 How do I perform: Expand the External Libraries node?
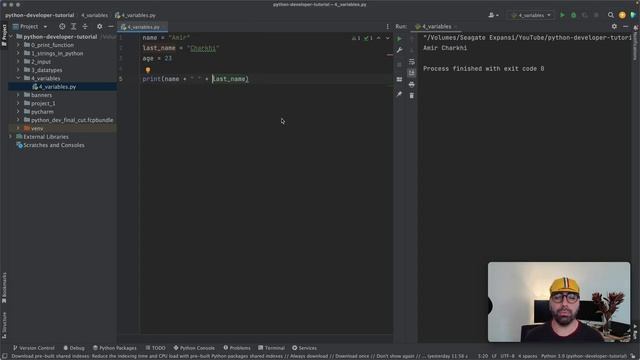pyautogui.click(x=11, y=136)
